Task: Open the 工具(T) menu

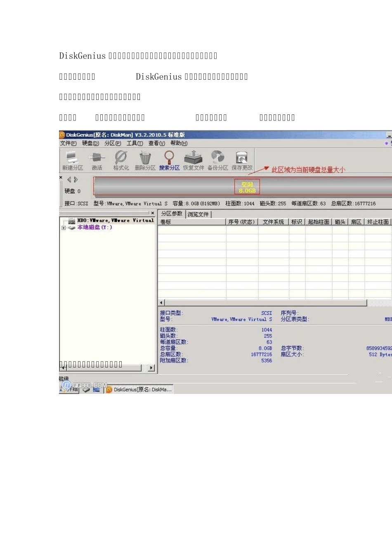Action: click(135, 143)
